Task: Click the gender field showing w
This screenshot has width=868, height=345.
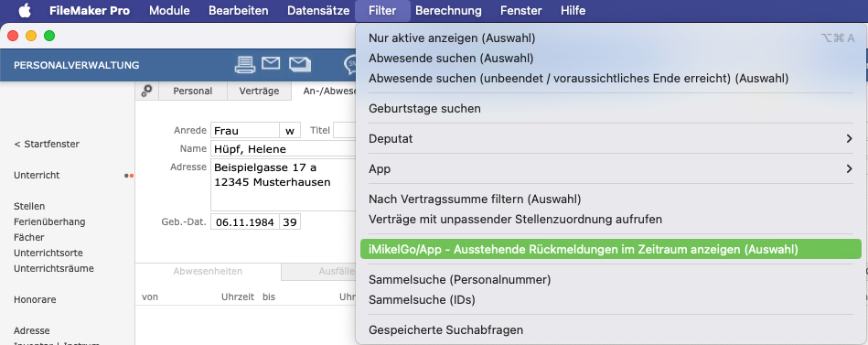Action: [x=290, y=131]
